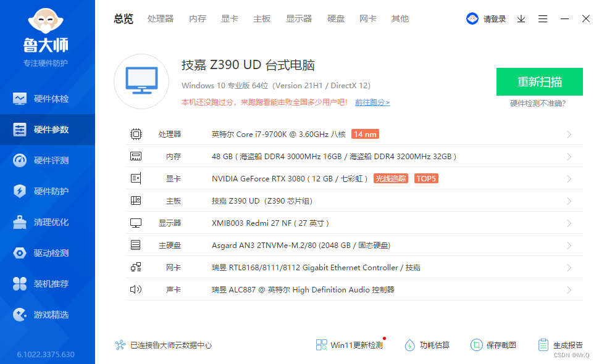Click the 请登录 login text
Image resolution: width=599 pixels, height=364 pixels.
pos(494,19)
